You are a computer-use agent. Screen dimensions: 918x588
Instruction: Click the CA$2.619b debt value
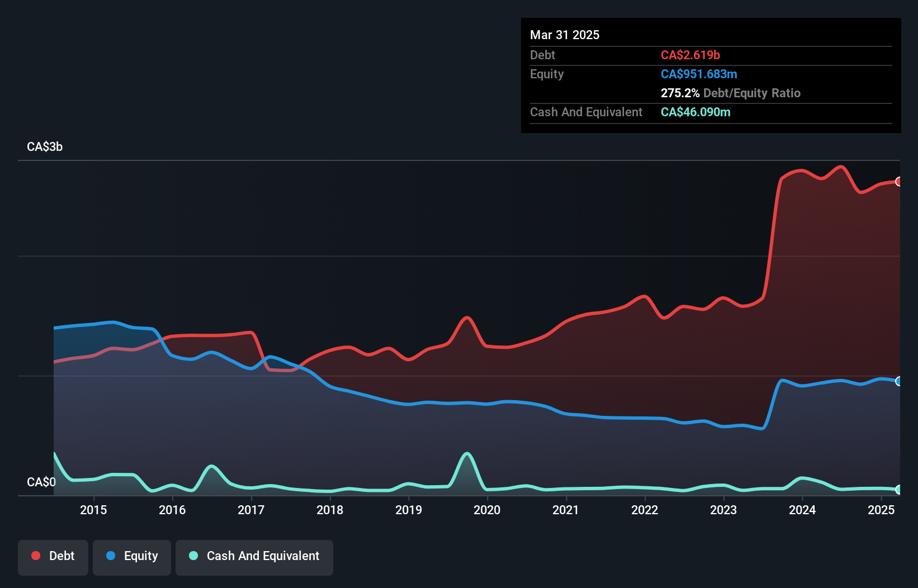click(x=690, y=55)
